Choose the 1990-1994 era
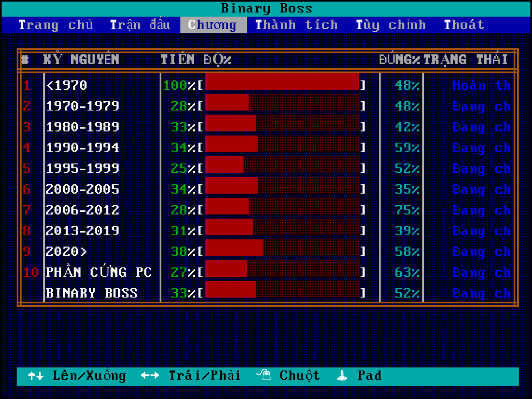 [x=82, y=148]
